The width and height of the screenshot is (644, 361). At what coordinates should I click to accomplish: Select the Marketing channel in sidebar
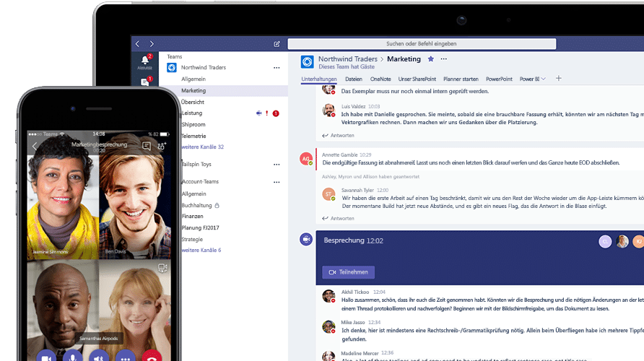point(224,91)
